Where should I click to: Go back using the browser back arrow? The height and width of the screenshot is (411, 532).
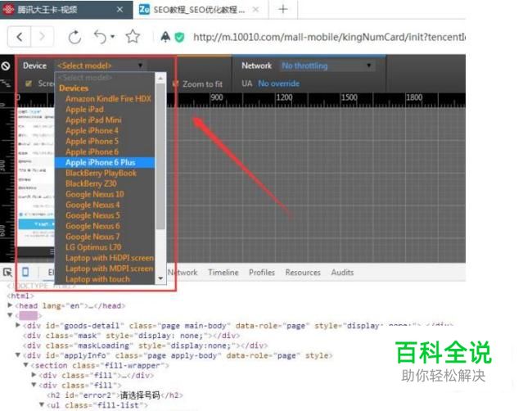[20, 36]
